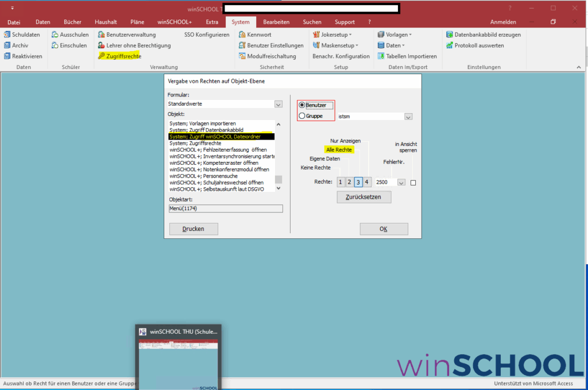
Task: Click SSO Konfigurieren
Action: [x=207, y=34]
